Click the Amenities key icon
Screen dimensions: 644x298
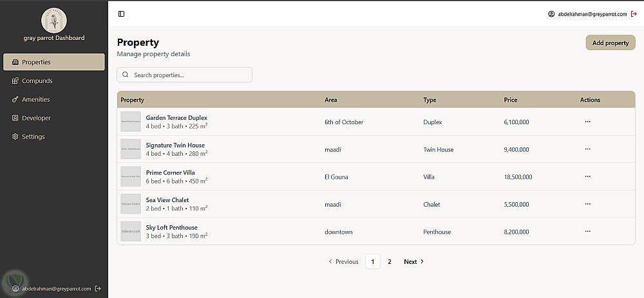15,100
